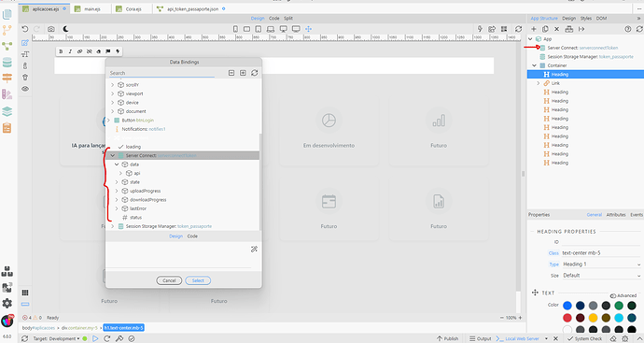Open the Styles panel tab
This screenshot has height=343, width=644.
(x=586, y=18)
